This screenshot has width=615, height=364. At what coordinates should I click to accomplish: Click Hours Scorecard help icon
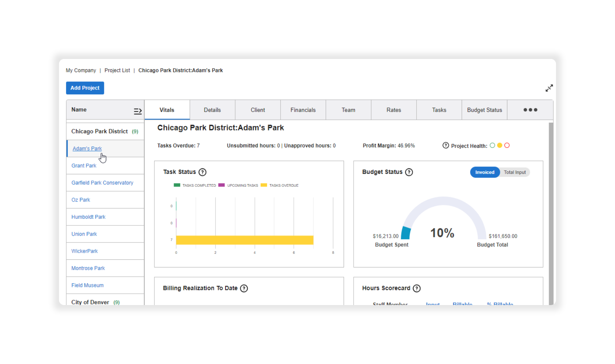(417, 288)
